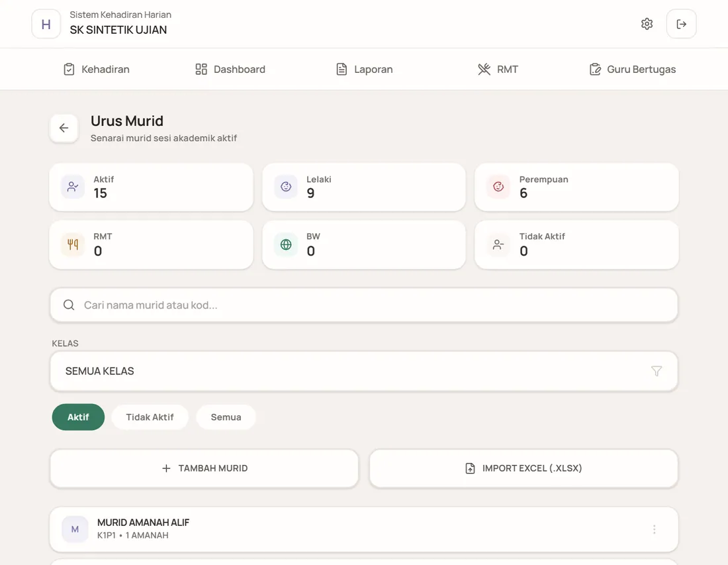Click the logout icon button
The image size is (728, 565).
point(681,24)
